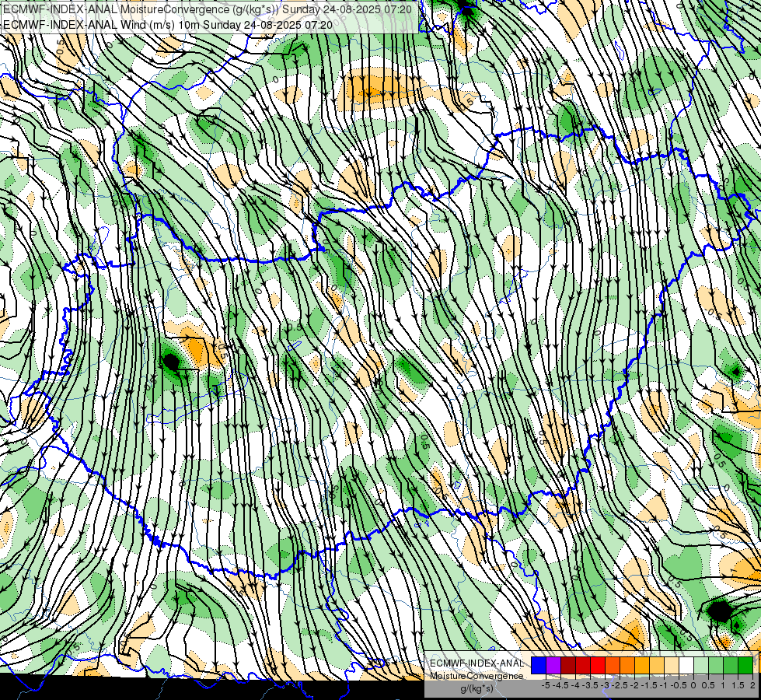The height and width of the screenshot is (700, 761).
Task: Click the '0.5' legend tick label
Action: click(708, 685)
